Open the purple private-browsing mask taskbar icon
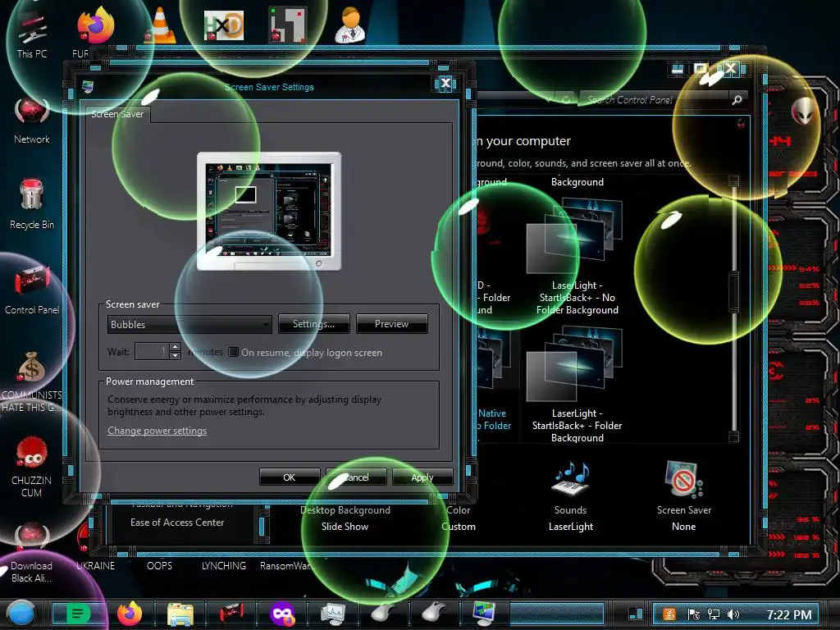The height and width of the screenshot is (630, 840). click(x=282, y=614)
